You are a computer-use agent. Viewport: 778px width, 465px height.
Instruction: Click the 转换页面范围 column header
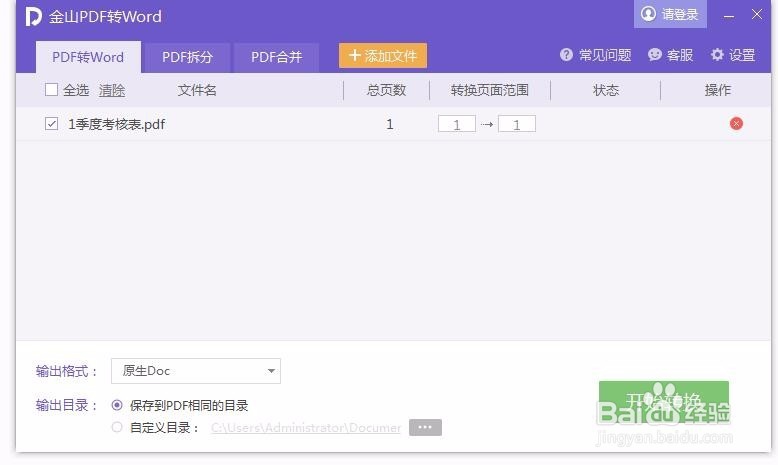point(490,90)
